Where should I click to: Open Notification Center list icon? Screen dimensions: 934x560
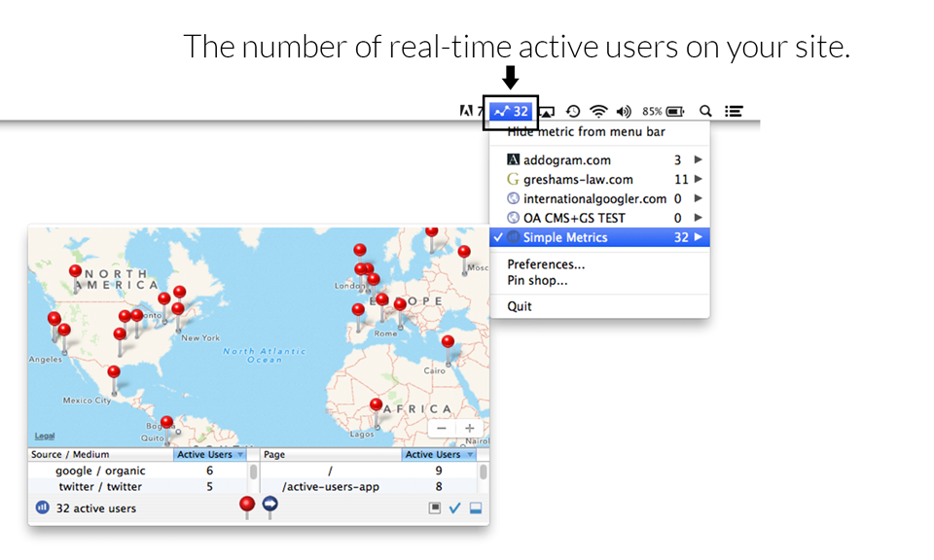tap(734, 111)
